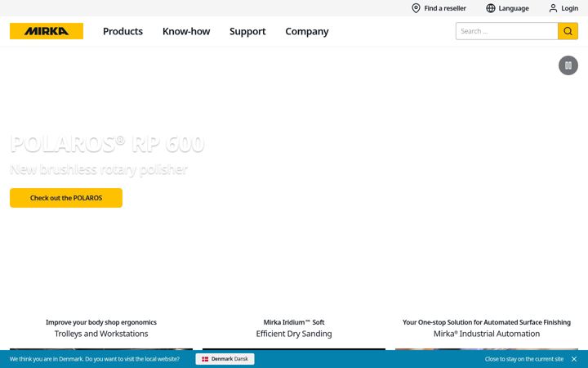Click Check out the POLAROS button

click(x=66, y=198)
